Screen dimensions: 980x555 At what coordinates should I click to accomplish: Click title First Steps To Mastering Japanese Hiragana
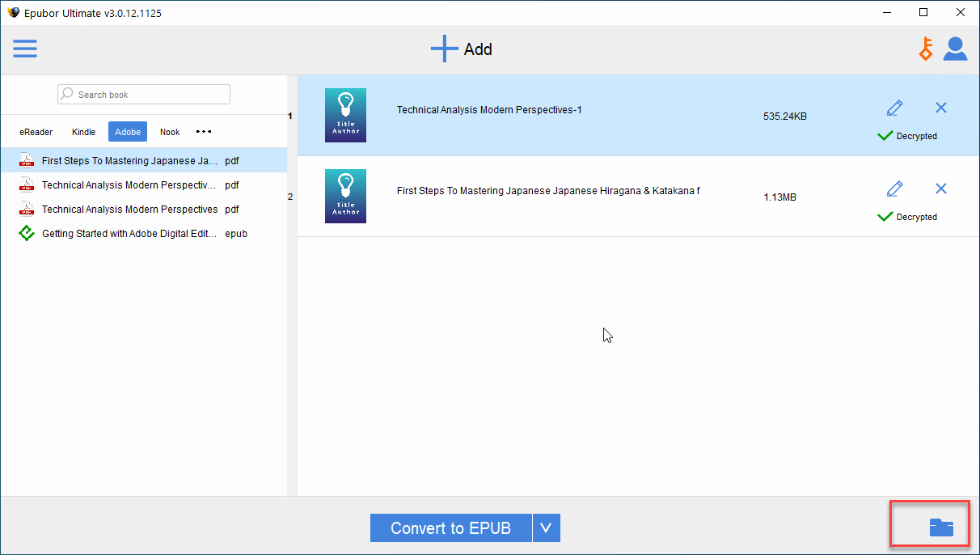548,191
